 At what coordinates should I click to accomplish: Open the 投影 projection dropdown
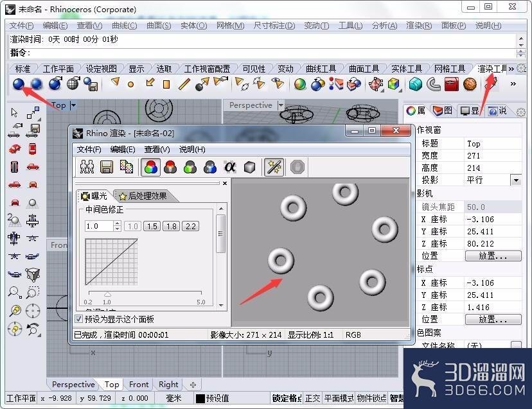(516, 180)
